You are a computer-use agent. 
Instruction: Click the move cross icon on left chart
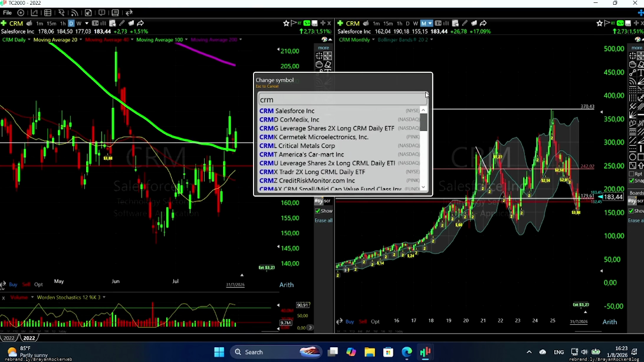(x=323, y=24)
